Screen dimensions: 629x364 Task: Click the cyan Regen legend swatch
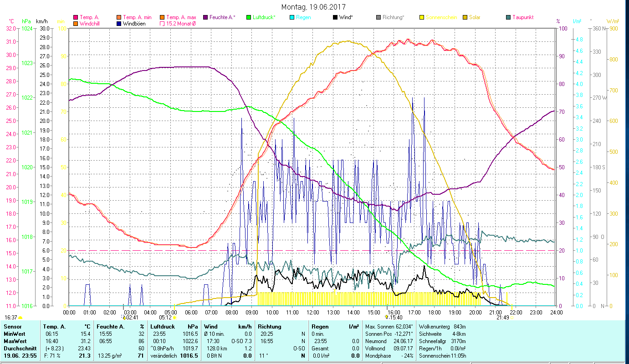(x=291, y=17)
